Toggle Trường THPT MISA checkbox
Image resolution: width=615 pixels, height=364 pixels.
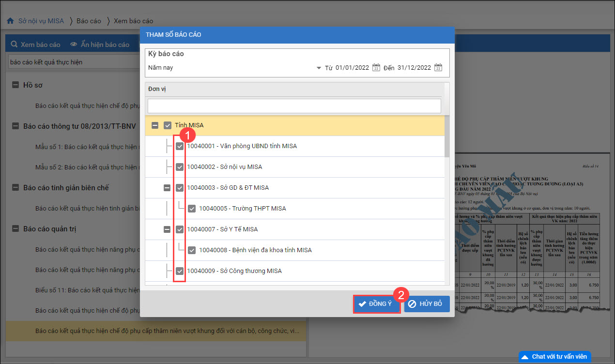coord(192,209)
